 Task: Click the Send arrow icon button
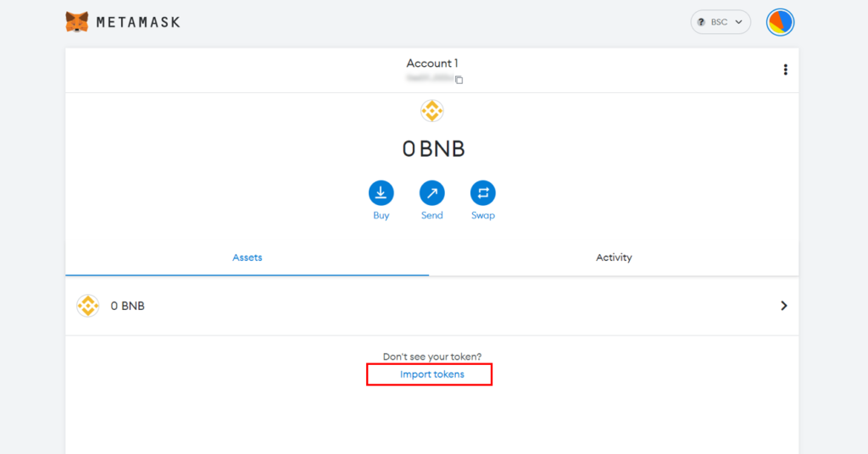(431, 193)
